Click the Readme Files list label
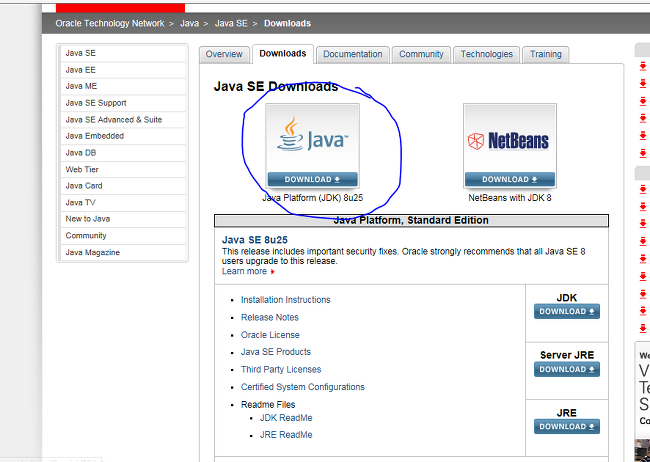Image resolution: width=650 pixels, height=462 pixels. tap(268, 405)
